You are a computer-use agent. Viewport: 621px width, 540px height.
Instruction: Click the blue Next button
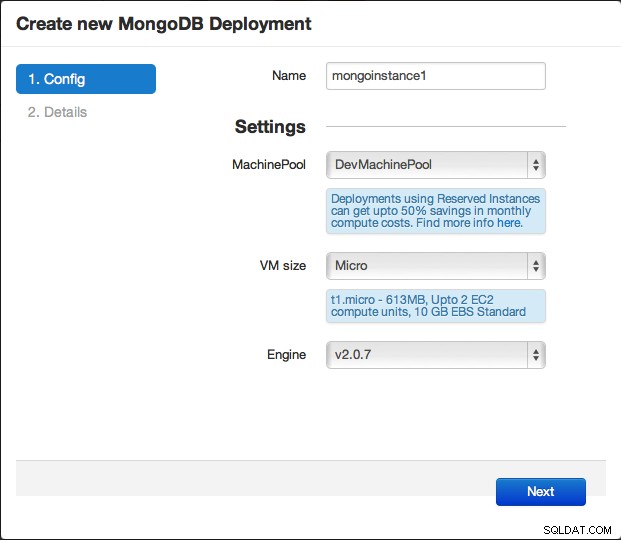coord(541,492)
